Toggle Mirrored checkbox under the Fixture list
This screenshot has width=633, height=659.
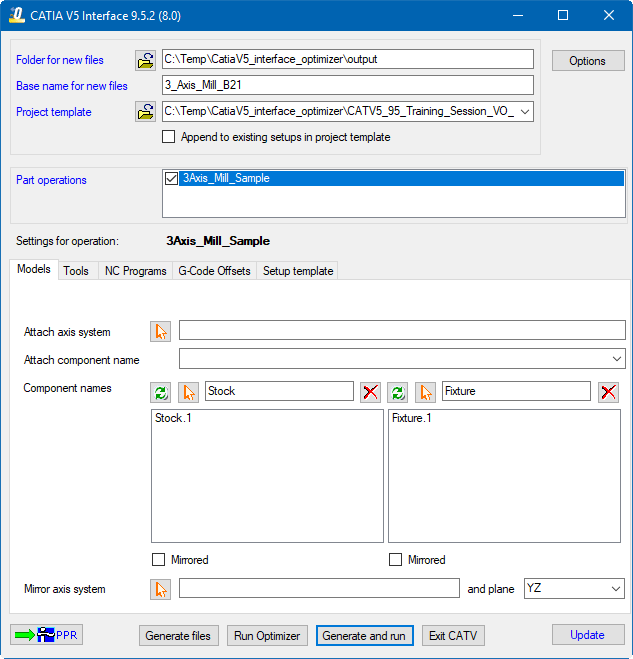(x=396, y=560)
